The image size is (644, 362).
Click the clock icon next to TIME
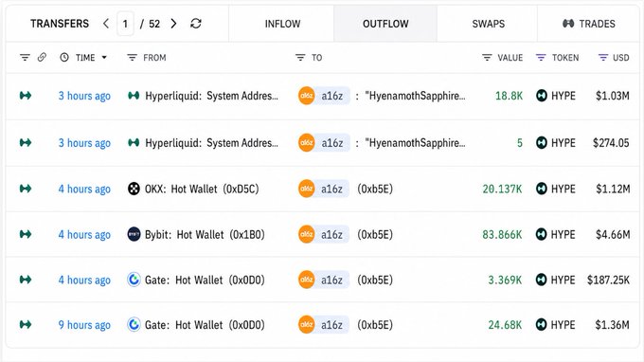click(64, 58)
